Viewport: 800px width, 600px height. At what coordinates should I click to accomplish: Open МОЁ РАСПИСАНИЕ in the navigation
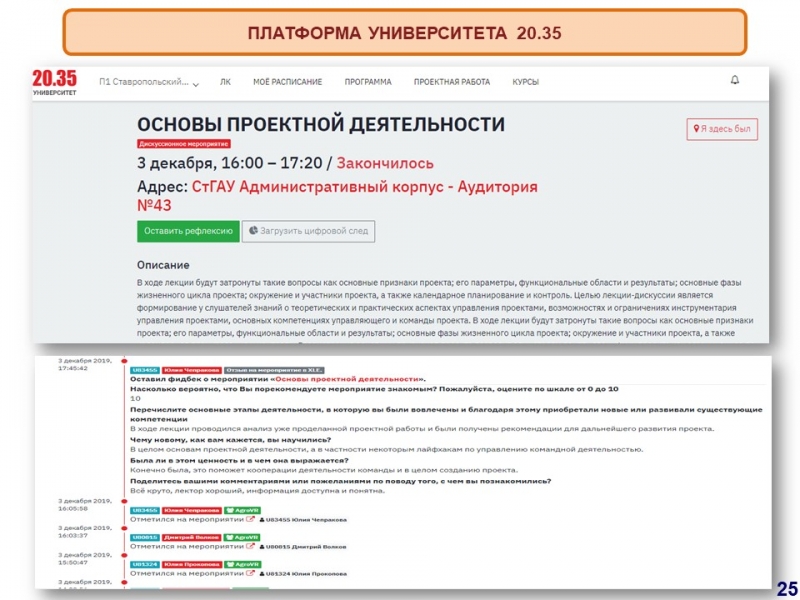(288, 82)
